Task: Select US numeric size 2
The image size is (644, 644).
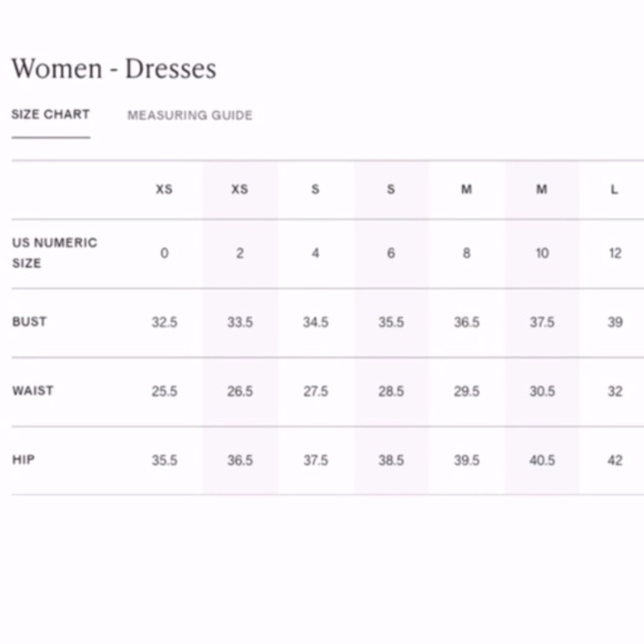Action: (240, 253)
